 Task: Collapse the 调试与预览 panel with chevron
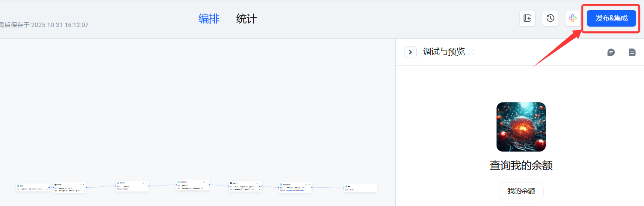[410, 52]
